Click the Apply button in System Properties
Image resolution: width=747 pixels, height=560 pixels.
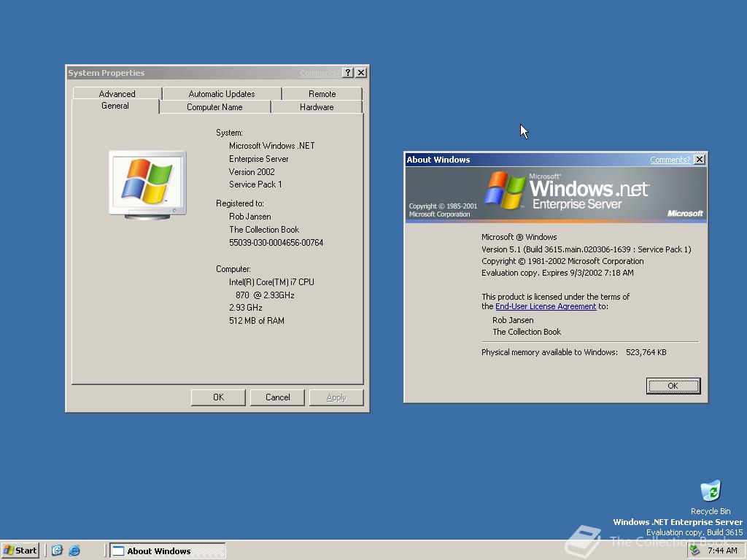click(336, 397)
